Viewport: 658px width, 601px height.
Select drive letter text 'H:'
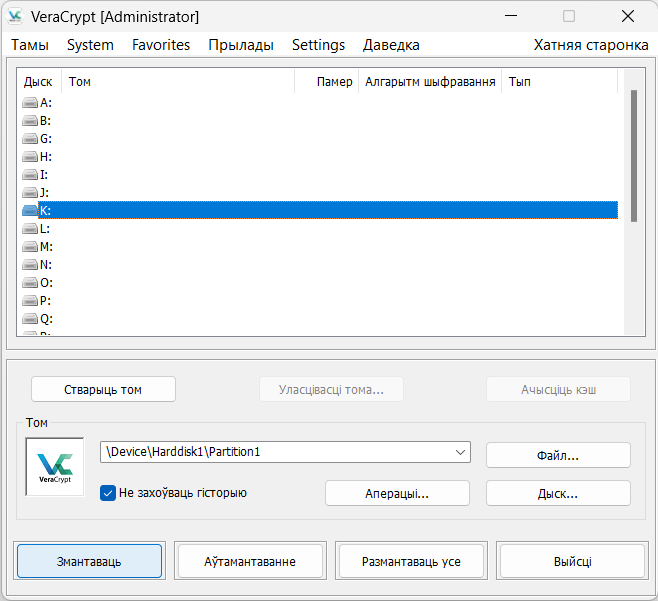coord(46,157)
